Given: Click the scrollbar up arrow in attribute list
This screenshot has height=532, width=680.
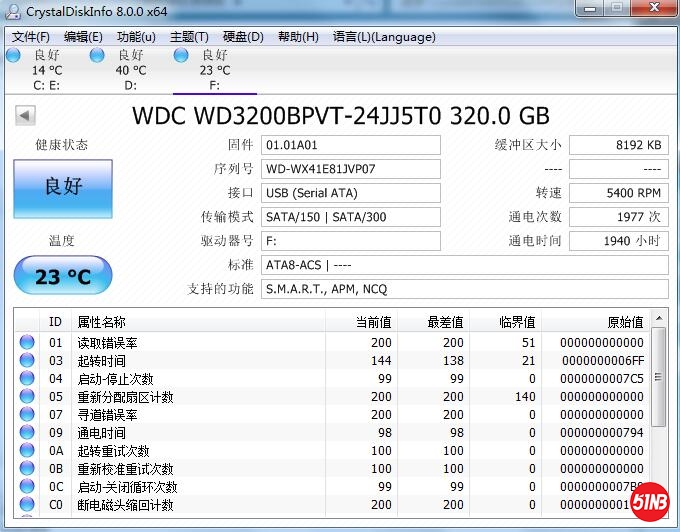Looking at the screenshot, I should coord(657,320).
